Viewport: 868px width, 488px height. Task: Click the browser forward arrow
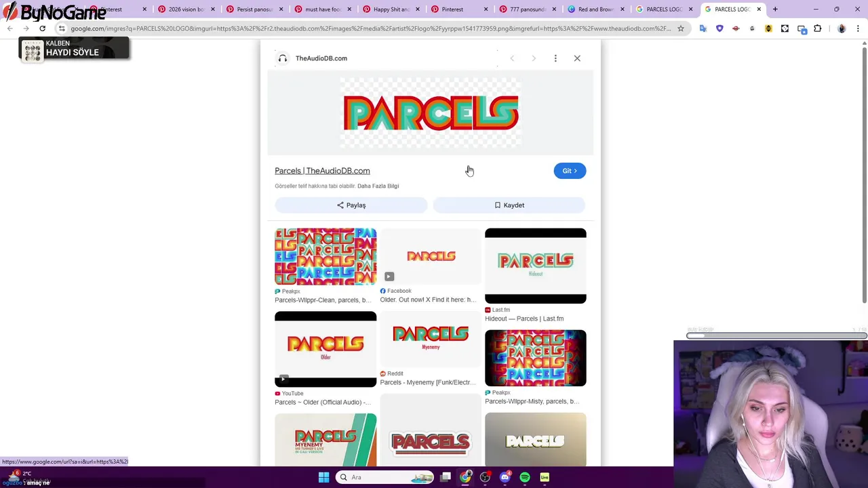tap(26, 28)
